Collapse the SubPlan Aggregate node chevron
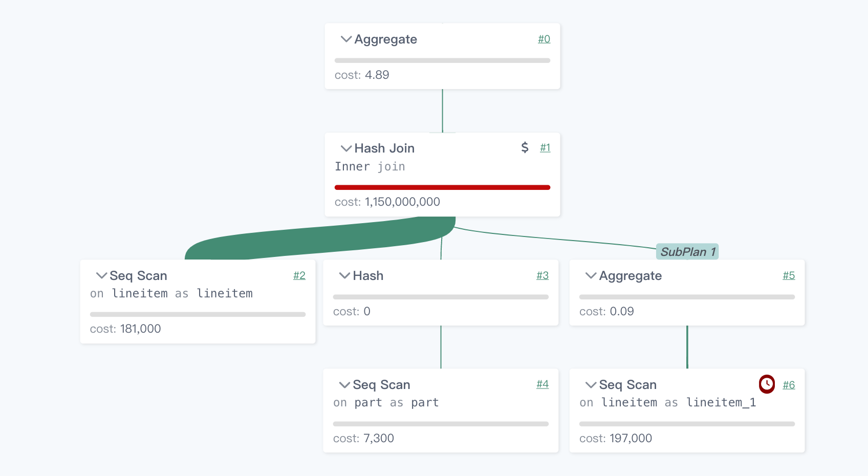The height and width of the screenshot is (476, 868). (591, 276)
